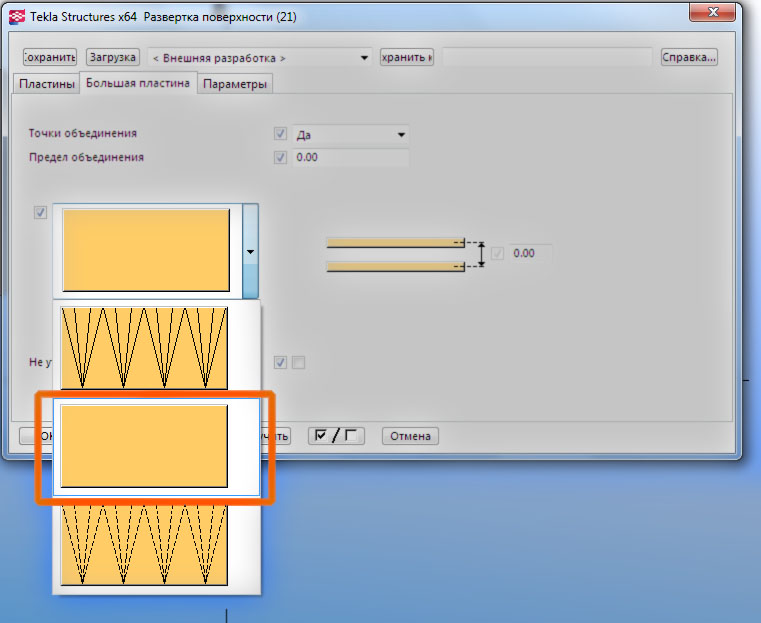761x623 pixels.
Task: Switch to the Пластины tab
Action: click(x=47, y=85)
